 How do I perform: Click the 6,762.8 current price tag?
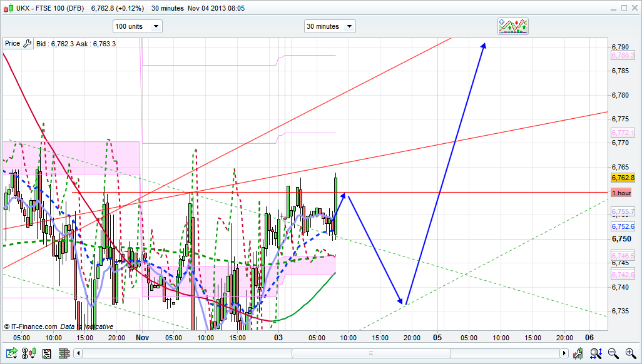click(x=623, y=178)
